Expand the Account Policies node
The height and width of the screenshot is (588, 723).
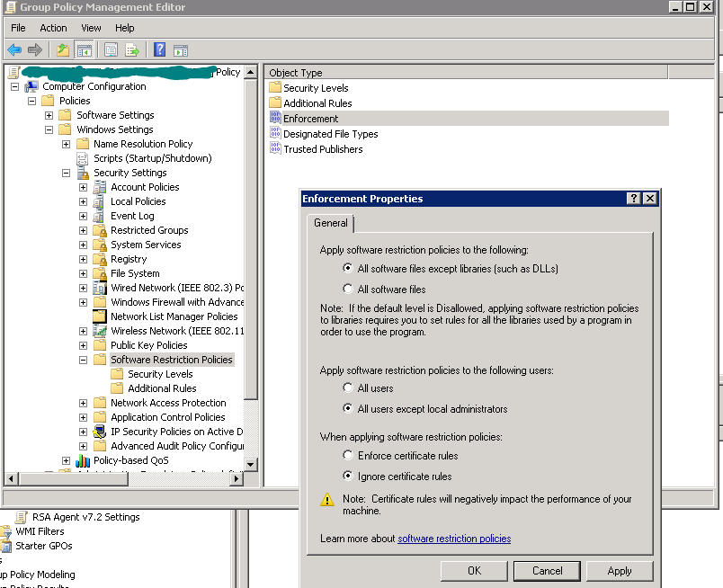click(x=83, y=187)
